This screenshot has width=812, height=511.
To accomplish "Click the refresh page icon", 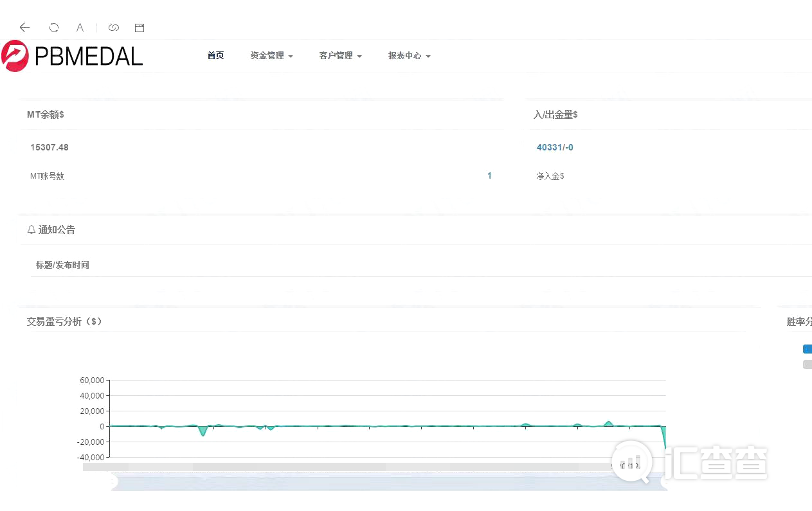I will pos(54,28).
